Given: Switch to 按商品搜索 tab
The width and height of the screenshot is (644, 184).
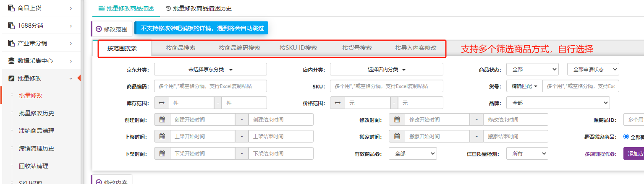Looking at the screenshot, I should [181, 48].
